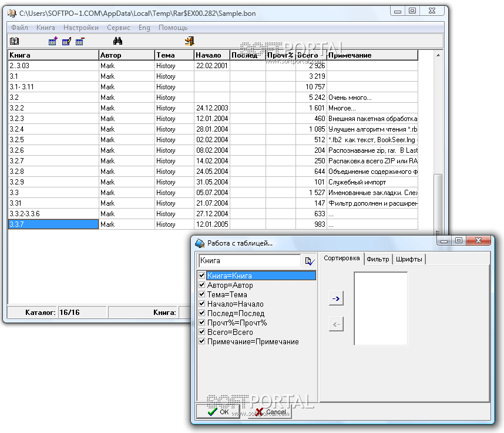Open the binoculars search tool

click(117, 41)
